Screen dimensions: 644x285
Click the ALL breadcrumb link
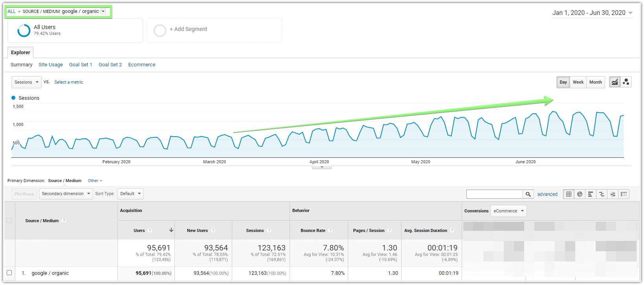(x=12, y=11)
